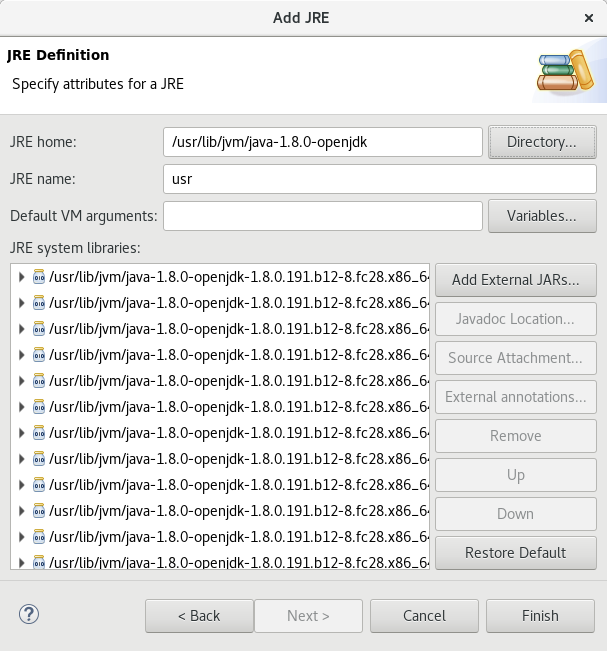The image size is (607, 651).
Task: Open the Variables... dialog
Action: tap(542, 216)
